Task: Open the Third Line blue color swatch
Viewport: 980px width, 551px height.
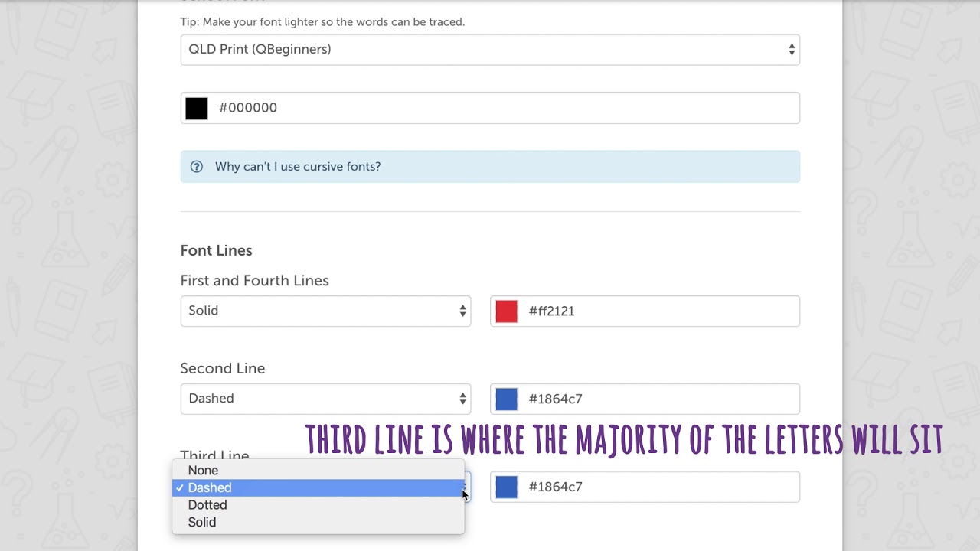Action: [507, 487]
